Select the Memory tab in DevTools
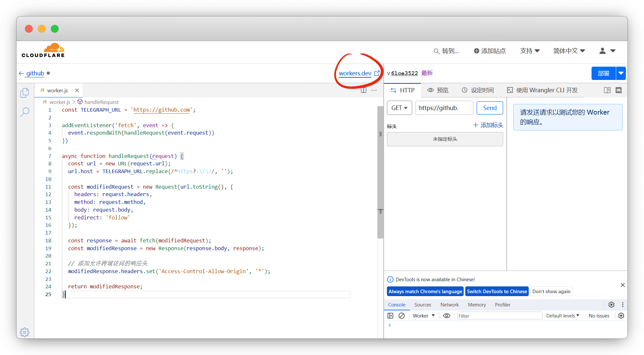The height and width of the screenshot is (355, 644). (x=477, y=305)
